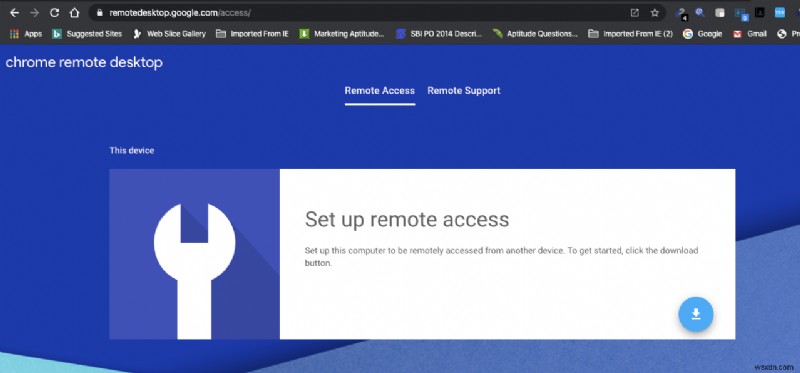Open SBI PO 2014 bookmark
Image resolution: width=800 pixels, height=373 pixels.
tap(439, 34)
